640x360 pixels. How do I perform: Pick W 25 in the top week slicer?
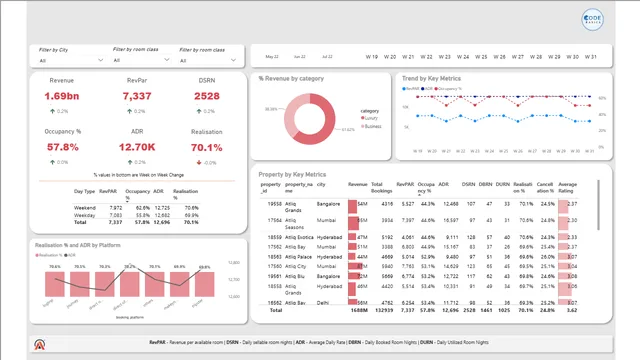pyautogui.click(x=481, y=57)
